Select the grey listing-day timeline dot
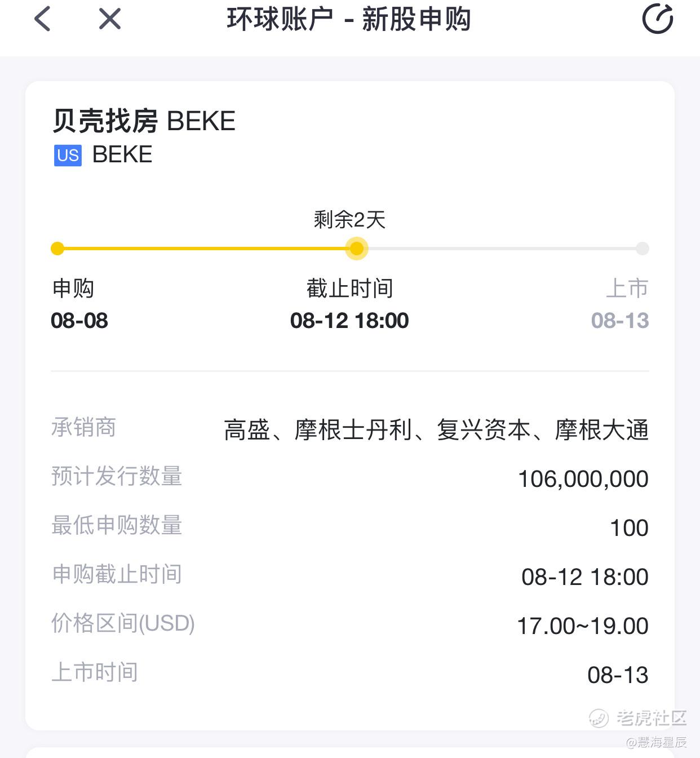 (x=643, y=249)
